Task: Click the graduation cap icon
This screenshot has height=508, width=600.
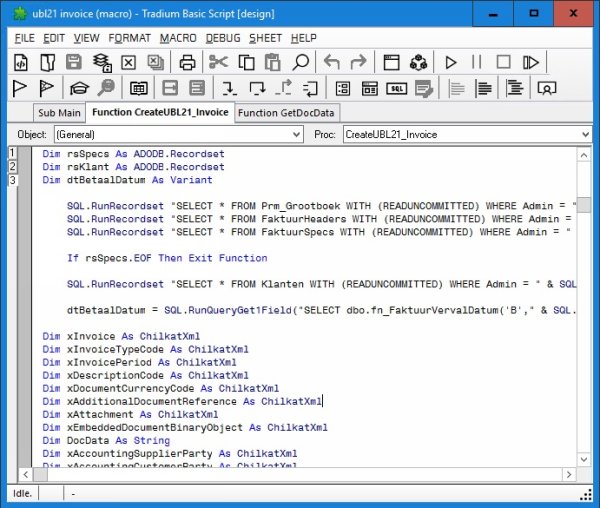Action: 79,89
